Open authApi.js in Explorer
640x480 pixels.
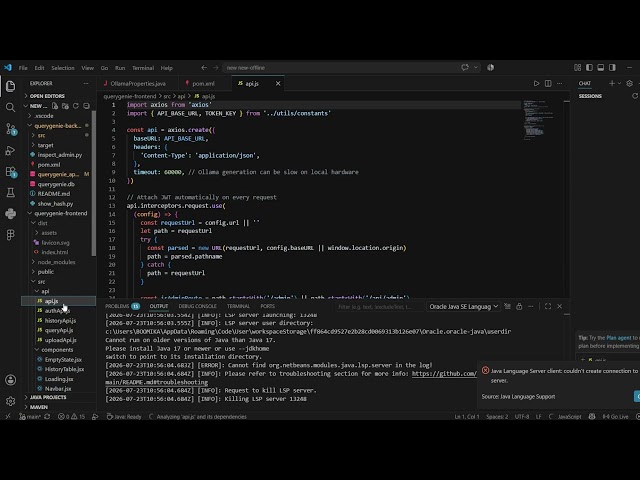coord(57,311)
